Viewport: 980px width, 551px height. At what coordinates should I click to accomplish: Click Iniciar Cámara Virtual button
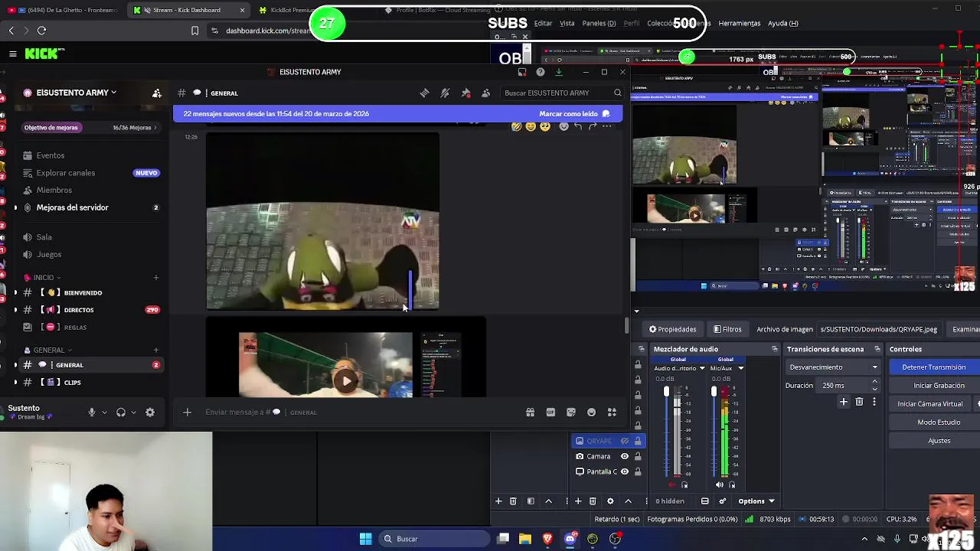930,404
